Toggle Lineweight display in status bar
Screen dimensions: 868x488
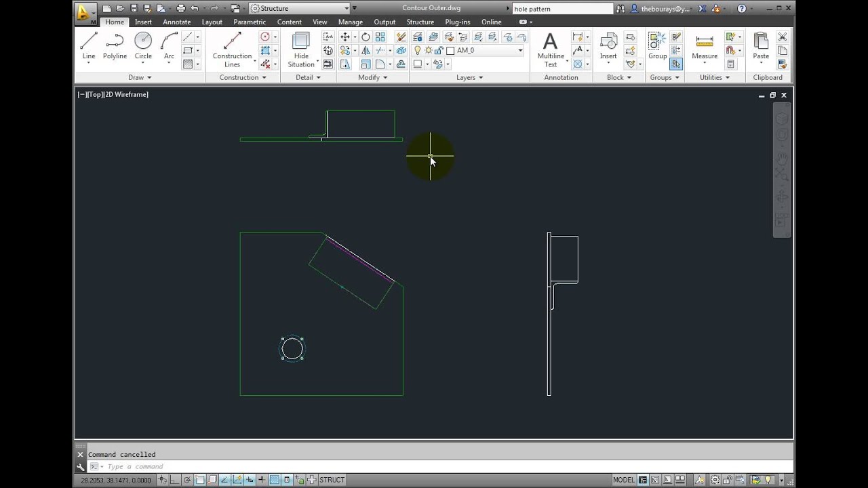tap(262, 480)
